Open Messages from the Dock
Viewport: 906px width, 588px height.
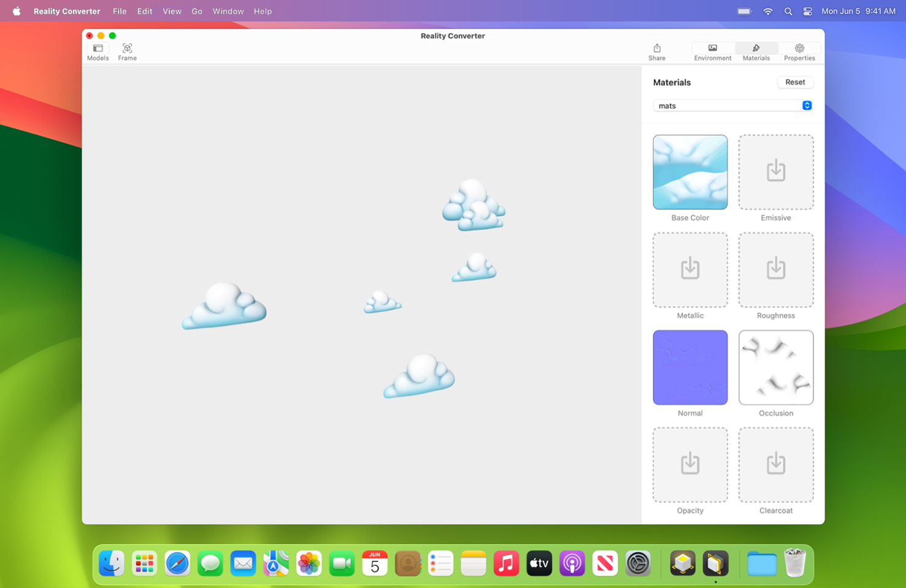210,563
